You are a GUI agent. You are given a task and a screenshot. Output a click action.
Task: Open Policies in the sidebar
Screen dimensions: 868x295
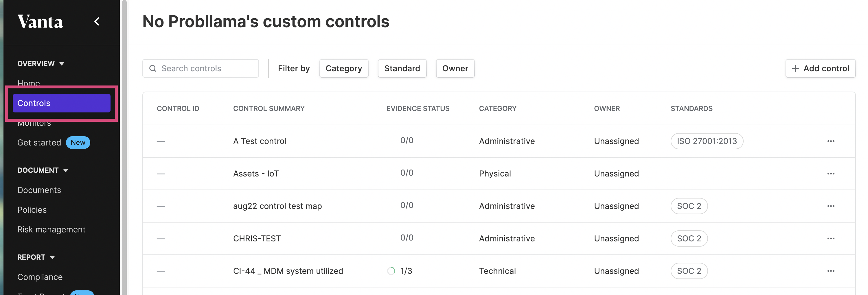click(32, 210)
